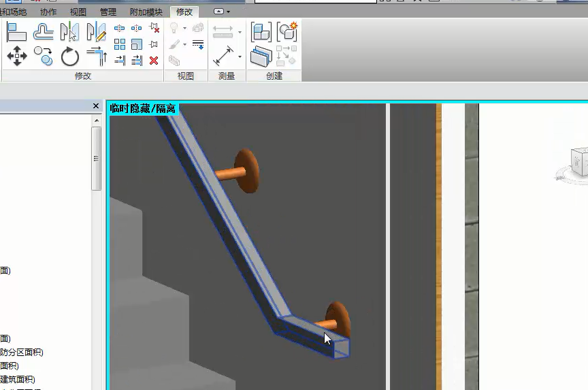Pin the element with the Pin tool
This screenshot has height=390, width=588.
(154, 44)
